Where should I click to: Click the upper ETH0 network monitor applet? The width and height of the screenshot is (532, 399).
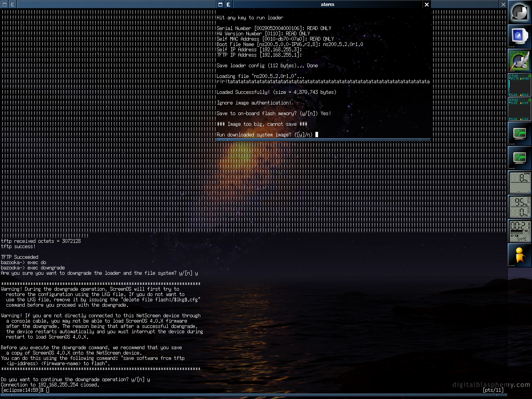[x=520, y=85]
